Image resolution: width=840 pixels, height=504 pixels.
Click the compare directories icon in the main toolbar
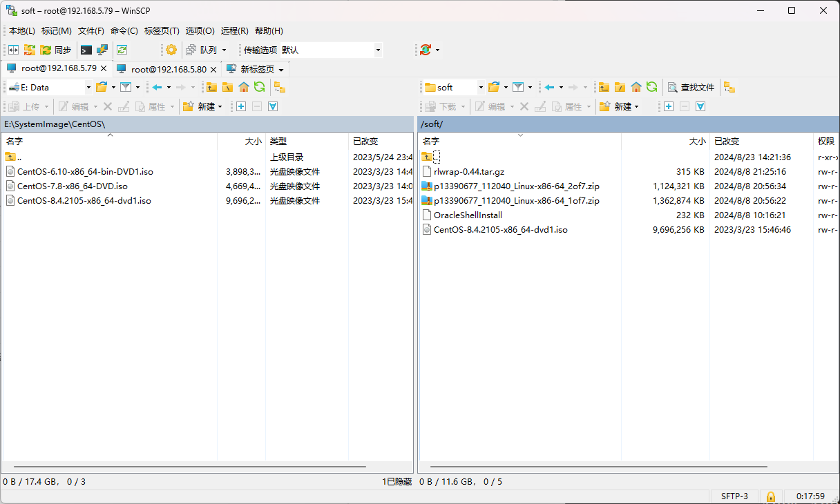pyautogui.click(x=13, y=50)
